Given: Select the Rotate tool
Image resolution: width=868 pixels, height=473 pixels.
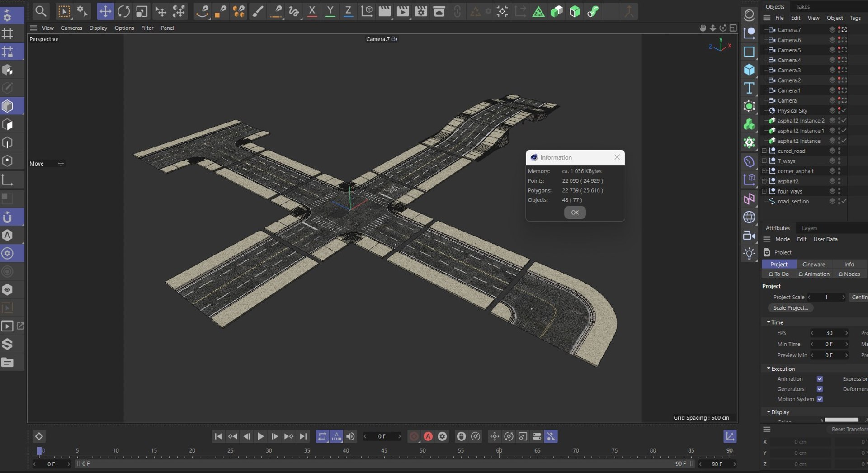Looking at the screenshot, I should pyautogui.click(x=123, y=11).
